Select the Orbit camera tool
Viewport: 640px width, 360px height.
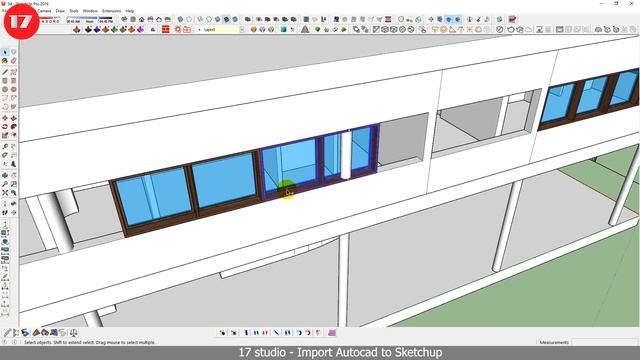point(5,175)
